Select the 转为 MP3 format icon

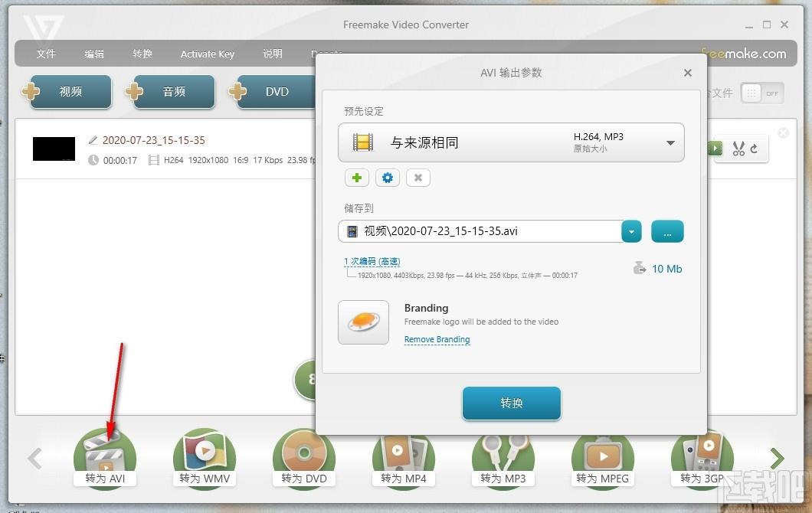click(x=503, y=459)
